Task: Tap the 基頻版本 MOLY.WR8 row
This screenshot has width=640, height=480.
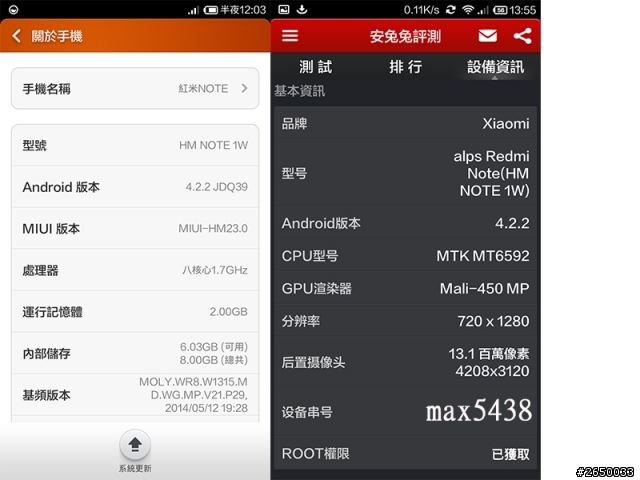Action: [x=135, y=395]
